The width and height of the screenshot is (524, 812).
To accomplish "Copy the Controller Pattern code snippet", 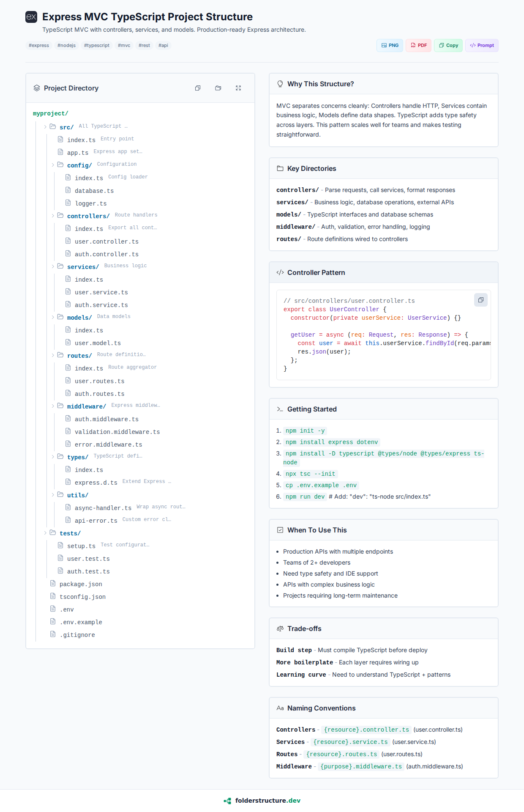I will coord(480,300).
